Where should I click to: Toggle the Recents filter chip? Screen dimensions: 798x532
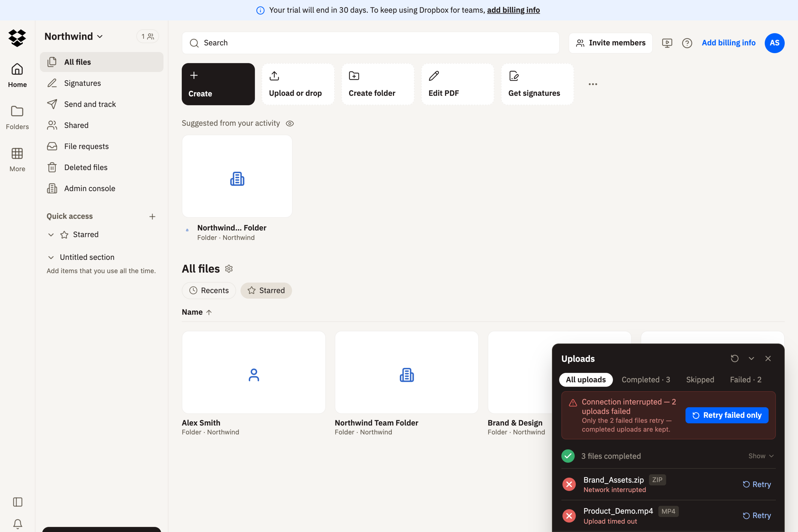click(x=209, y=291)
